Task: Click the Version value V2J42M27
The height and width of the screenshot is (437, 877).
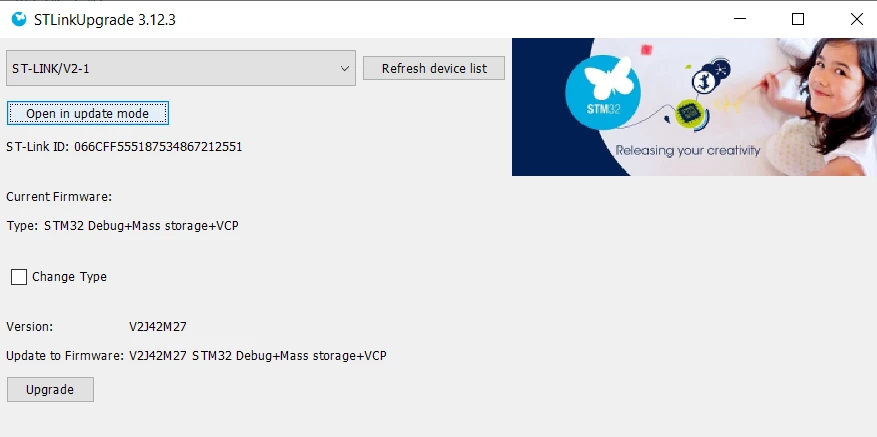Action: (158, 327)
